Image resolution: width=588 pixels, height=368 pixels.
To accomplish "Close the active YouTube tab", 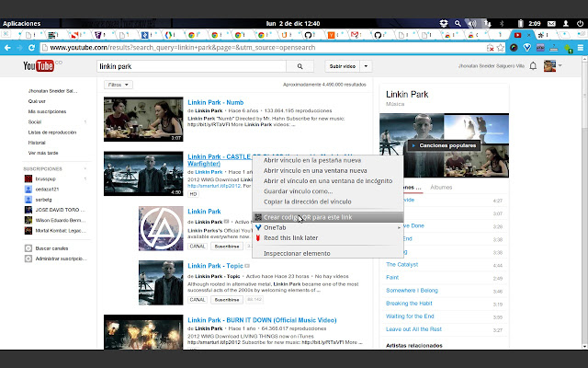I will coord(529,35).
